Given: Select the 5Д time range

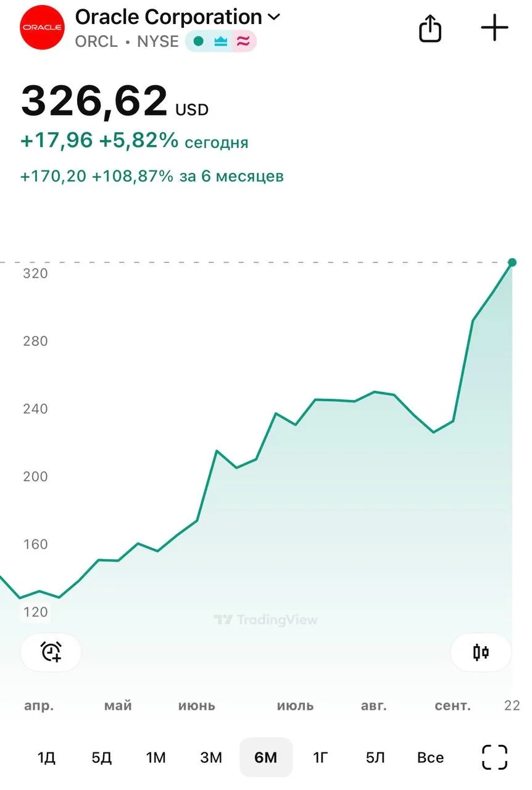Looking at the screenshot, I should tap(101, 757).
